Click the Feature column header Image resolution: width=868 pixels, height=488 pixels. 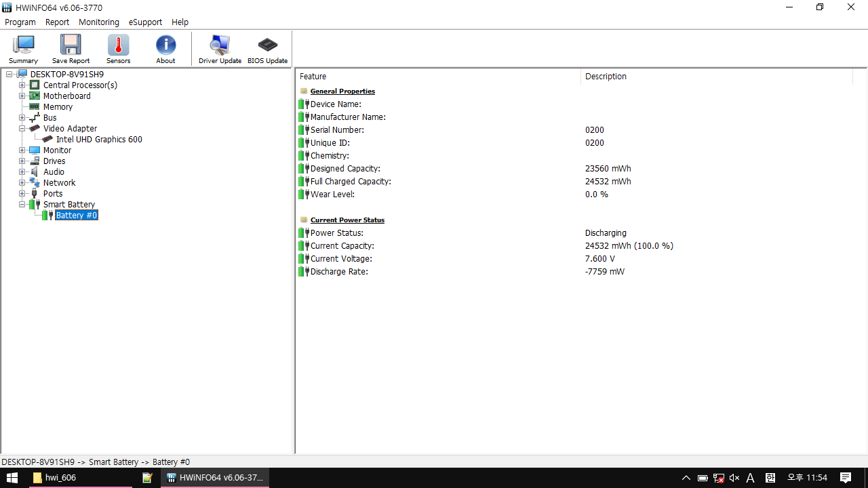[x=438, y=77]
